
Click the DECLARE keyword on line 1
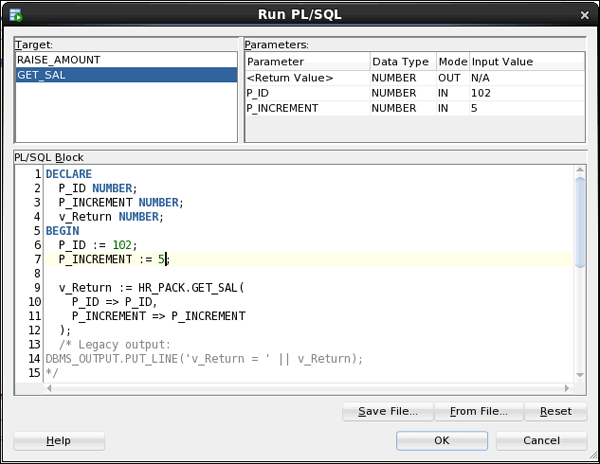(x=69, y=174)
